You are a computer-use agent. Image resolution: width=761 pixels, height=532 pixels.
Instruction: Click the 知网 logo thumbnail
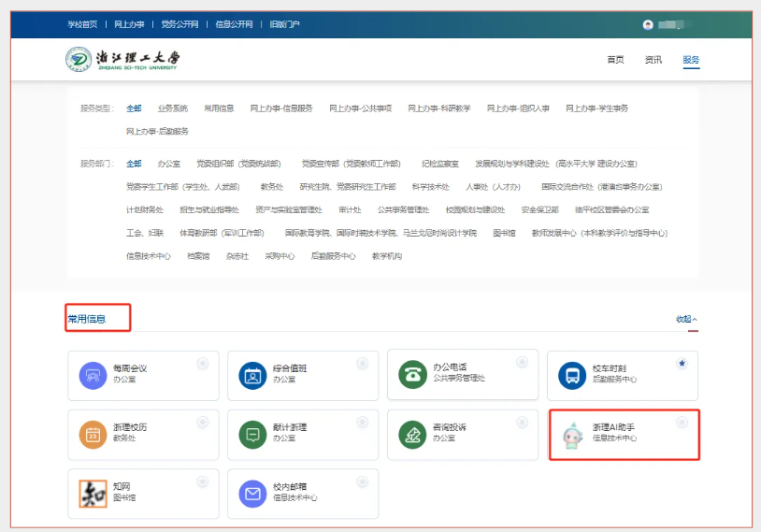pos(93,494)
